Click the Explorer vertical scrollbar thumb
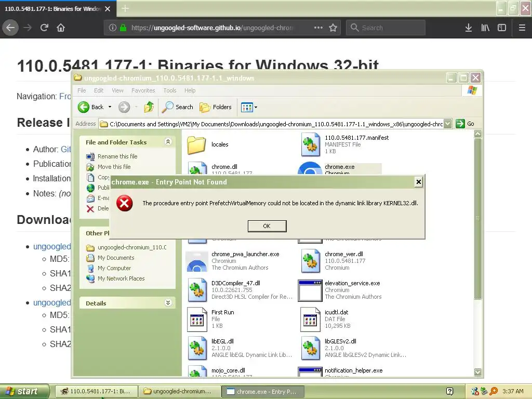This screenshot has width=532, height=399. coord(478,219)
